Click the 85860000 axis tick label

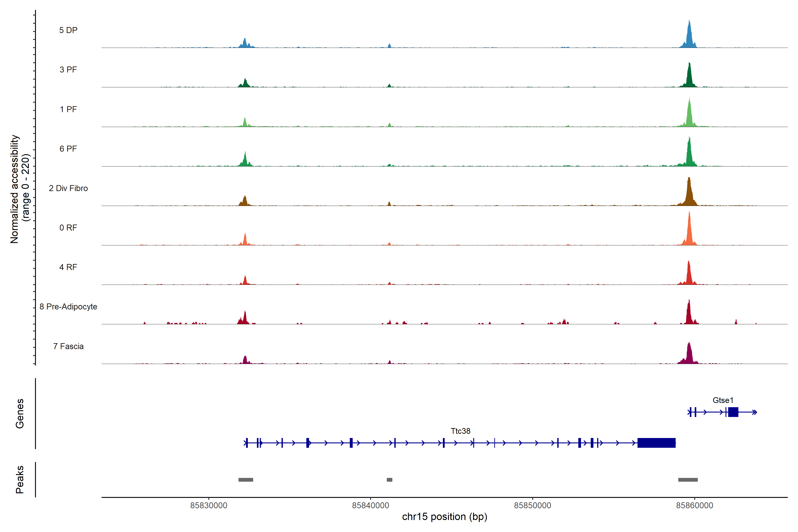pos(694,506)
